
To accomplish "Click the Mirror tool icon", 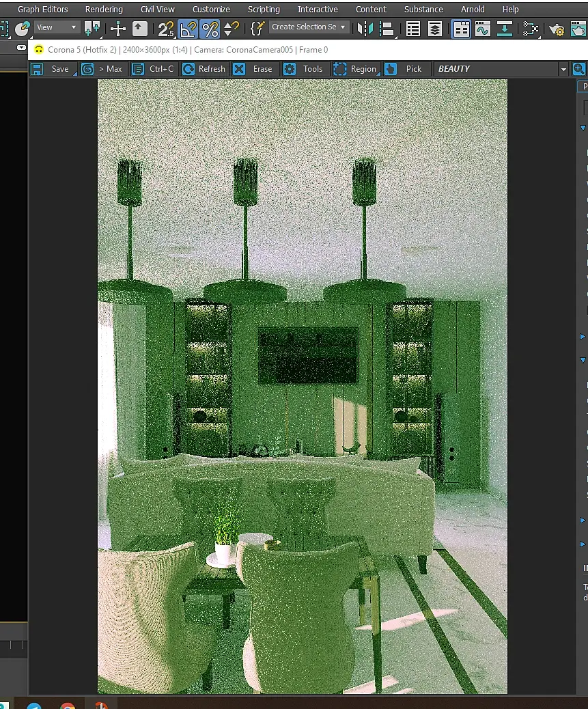I will [x=365, y=29].
